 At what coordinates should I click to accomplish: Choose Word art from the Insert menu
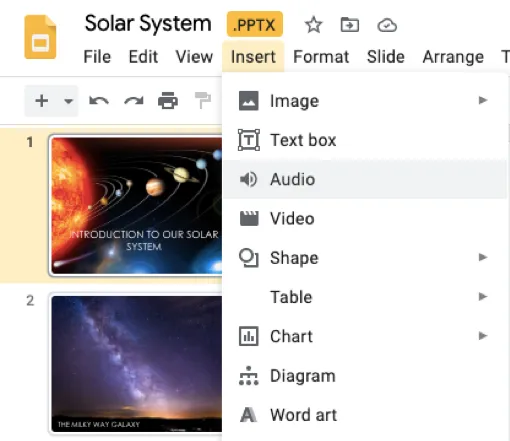pyautogui.click(x=365, y=415)
